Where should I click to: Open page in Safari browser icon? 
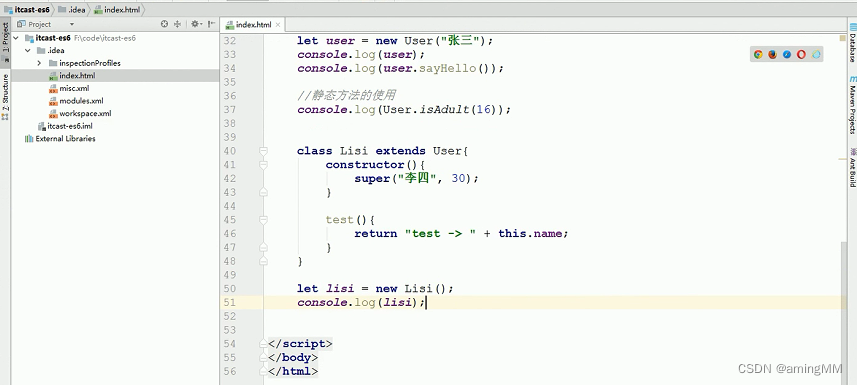(787, 54)
